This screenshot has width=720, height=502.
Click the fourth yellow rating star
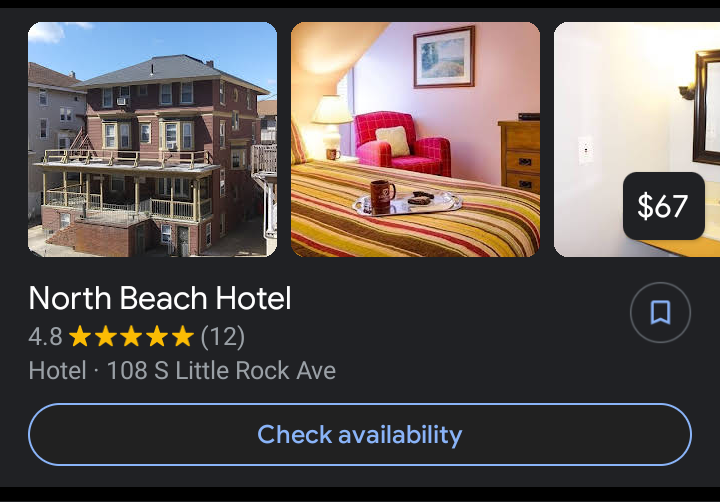coord(157,336)
